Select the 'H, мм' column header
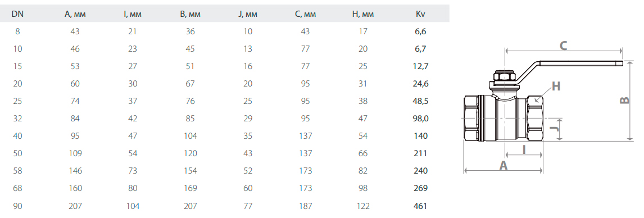The height and width of the screenshot is (218, 644). pyautogui.click(x=363, y=14)
